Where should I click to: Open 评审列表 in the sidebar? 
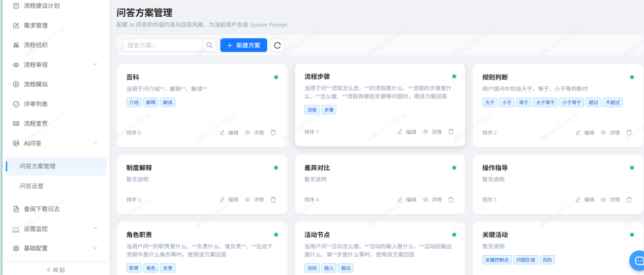coord(36,104)
